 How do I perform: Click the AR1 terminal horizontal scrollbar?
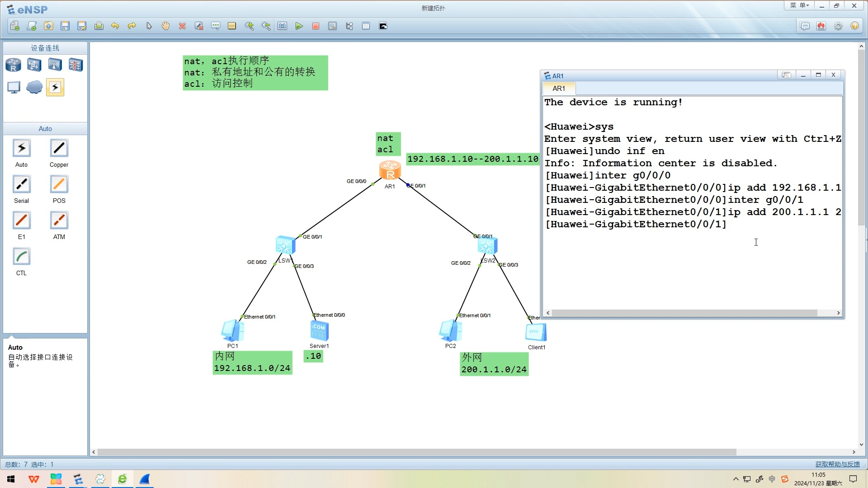click(x=684, y=313)
